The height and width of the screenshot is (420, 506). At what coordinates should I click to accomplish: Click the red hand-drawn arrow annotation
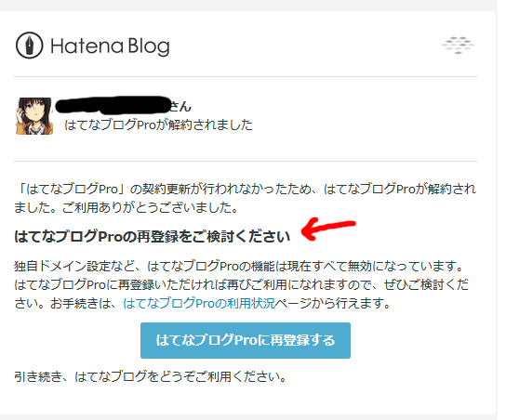tap(327, 229)
